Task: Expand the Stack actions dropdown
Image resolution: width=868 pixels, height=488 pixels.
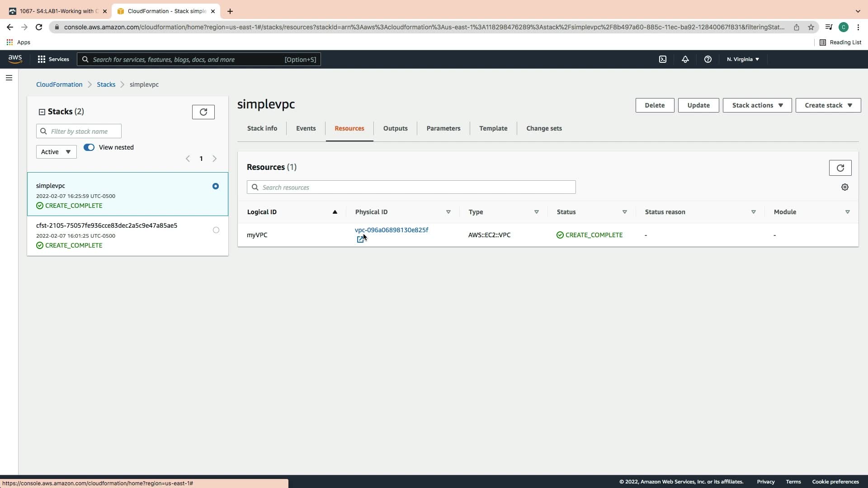Action: pyautogui.click(x=757, y=105)
